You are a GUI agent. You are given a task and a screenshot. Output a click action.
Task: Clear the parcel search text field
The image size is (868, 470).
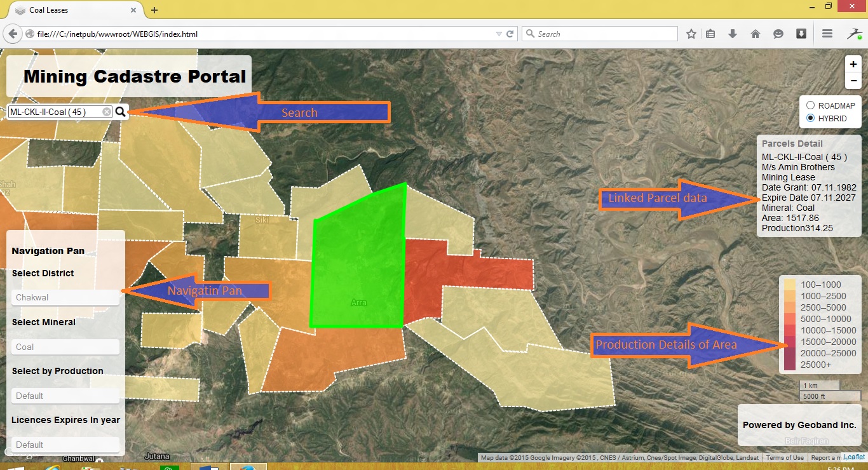[x=107, y=112]
